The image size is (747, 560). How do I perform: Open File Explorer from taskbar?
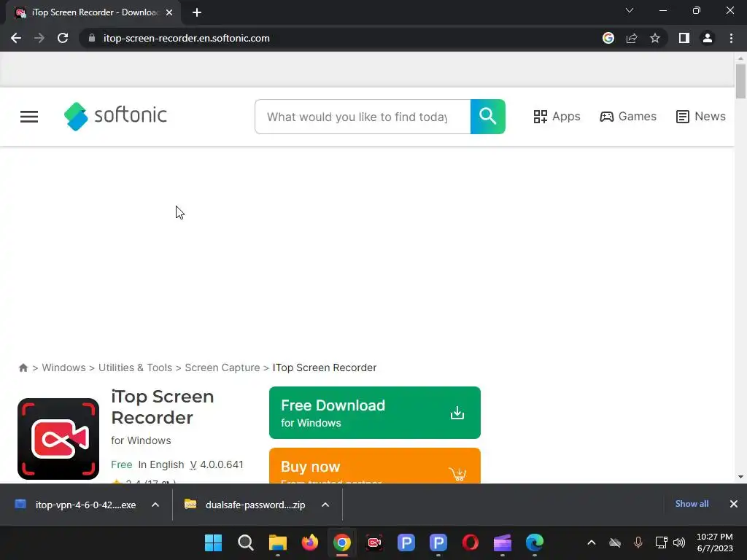[278, 542]
